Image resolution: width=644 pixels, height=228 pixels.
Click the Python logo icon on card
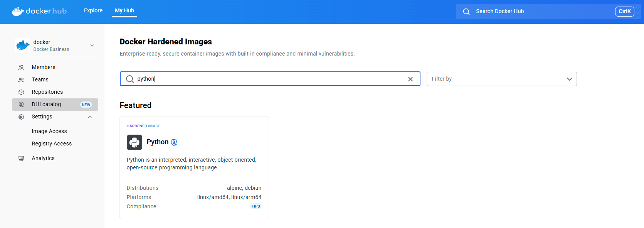click(134, 142)
